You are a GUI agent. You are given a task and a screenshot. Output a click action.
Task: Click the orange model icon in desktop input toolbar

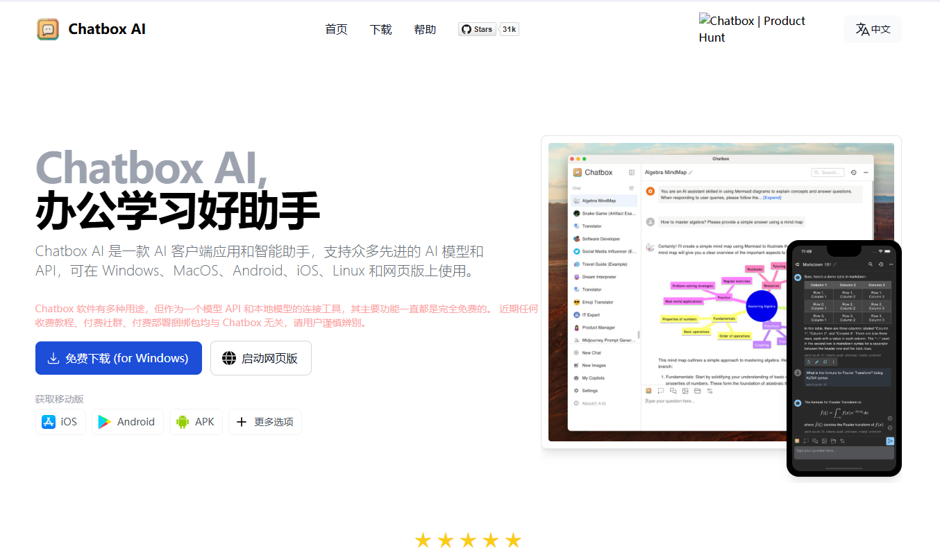pyautogui.click(x=648, y=391)
